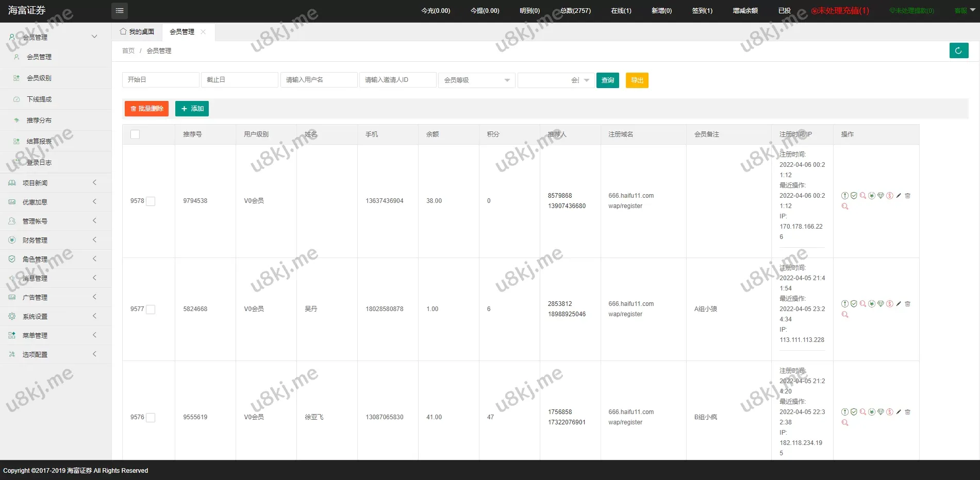Click the green 查询 search button

[607, 80]
